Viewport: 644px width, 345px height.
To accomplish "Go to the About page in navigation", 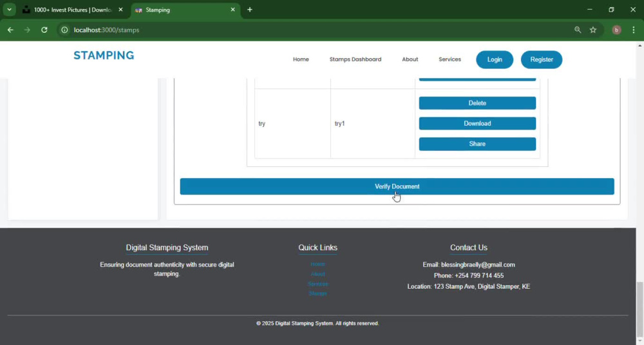I will [410, 59].
